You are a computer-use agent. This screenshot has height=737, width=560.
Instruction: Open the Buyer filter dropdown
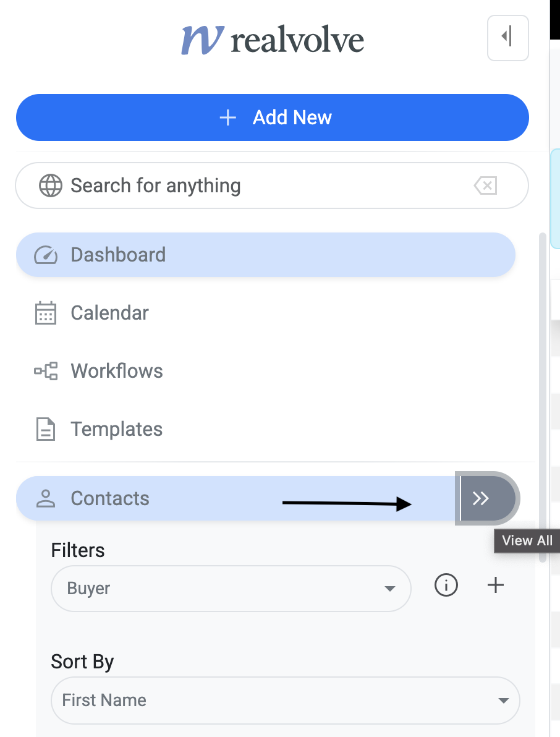pyautogui.click(x=231, y=589)
